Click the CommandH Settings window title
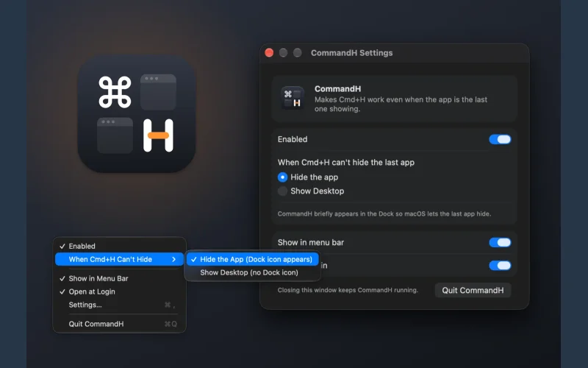The image size is (588, 368). coord(352,53)
